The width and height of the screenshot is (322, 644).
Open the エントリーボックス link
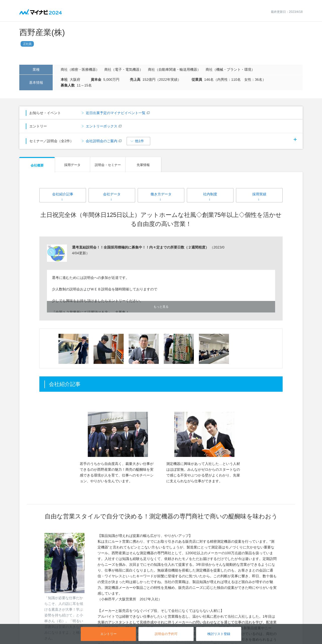(101, 126)
